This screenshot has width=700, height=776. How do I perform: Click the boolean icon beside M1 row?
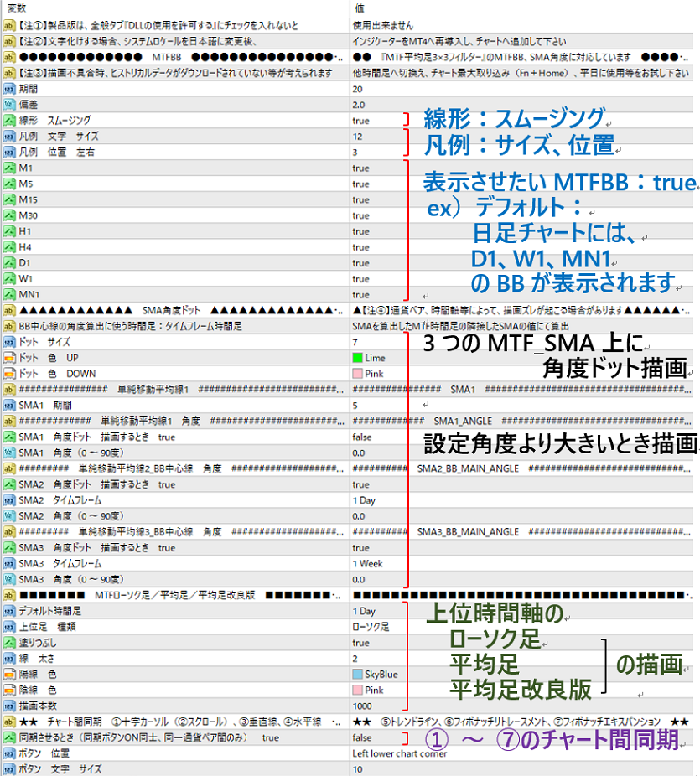(9, 168)
